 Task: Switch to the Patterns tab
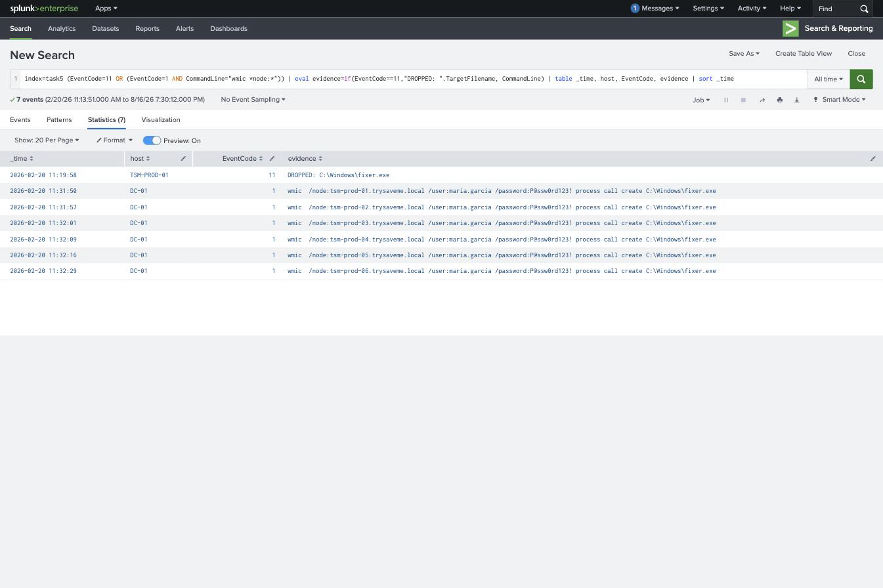pyautogui.click(x=59, y=120)
